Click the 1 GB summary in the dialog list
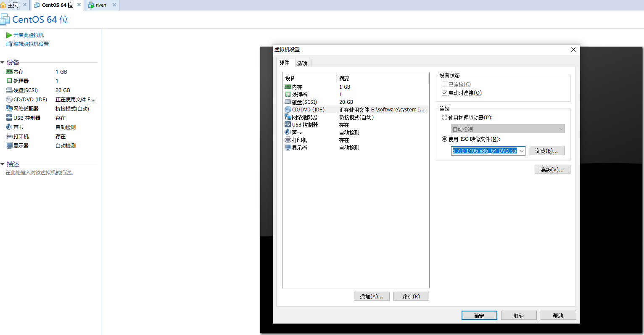This screenshot has height=335, width=644. click(x=345, y=87)
